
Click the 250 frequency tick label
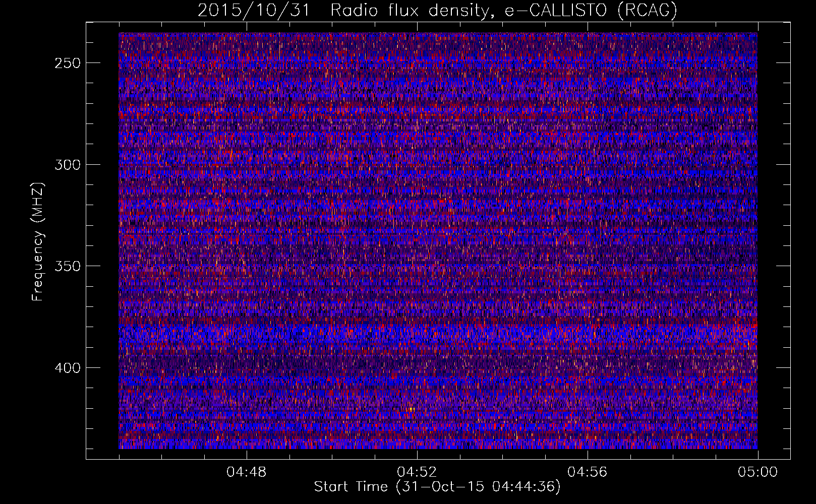[68, 63]
